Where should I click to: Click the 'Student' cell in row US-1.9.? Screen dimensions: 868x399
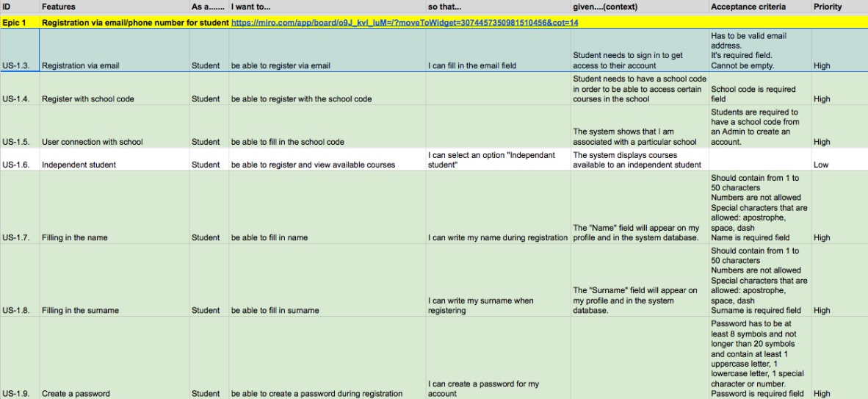[x=209, y=358]
